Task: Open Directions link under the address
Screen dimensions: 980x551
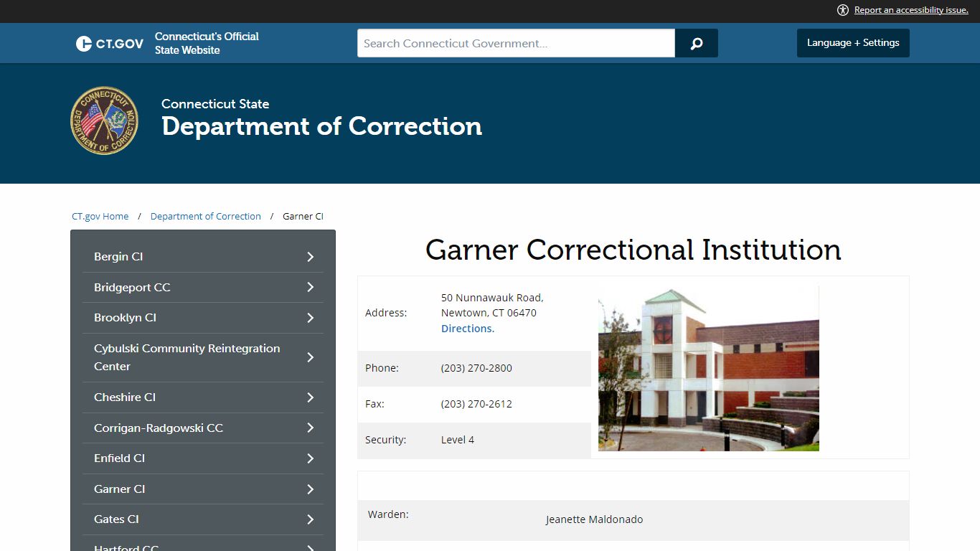Action: [468, 329]
